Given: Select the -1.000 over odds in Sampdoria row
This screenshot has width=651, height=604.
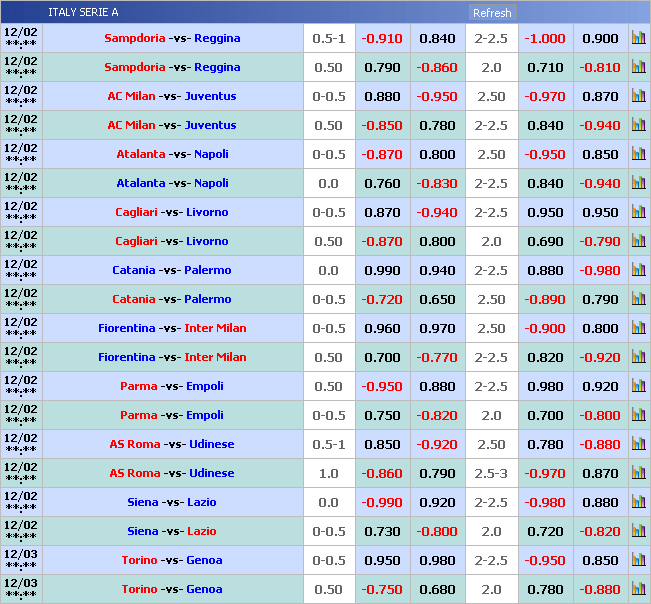Looking at the screenshot, I should (545, 38).
